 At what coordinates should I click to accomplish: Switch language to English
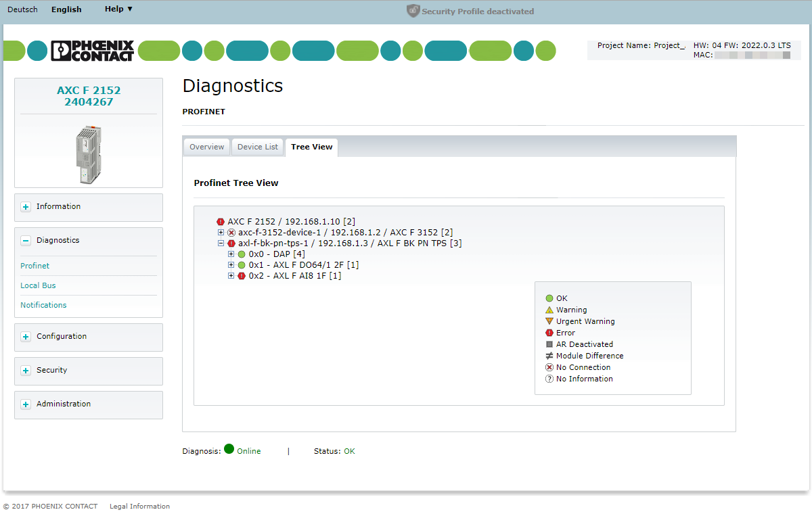(x=66, y=9)
